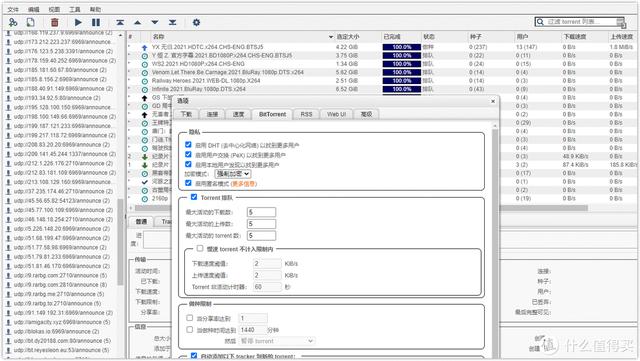
Task: Click progress bar of Venom torrent
Action: (402, 72)
